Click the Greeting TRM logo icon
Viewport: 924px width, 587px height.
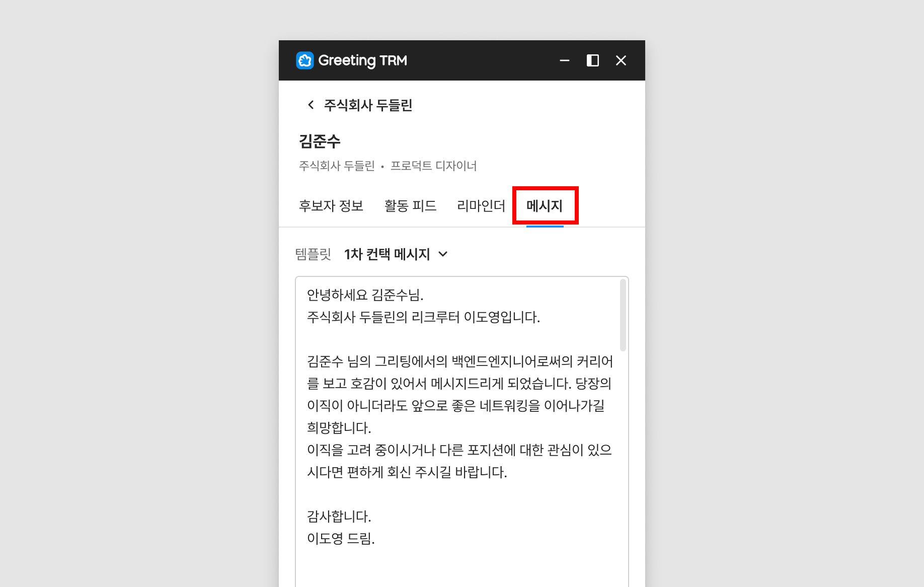pos(305,60)
